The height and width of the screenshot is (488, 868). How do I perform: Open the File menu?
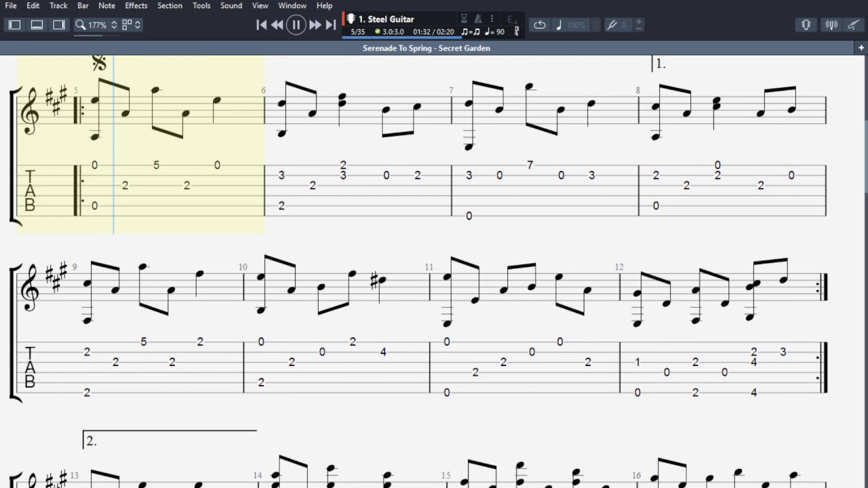pos(11,5)
